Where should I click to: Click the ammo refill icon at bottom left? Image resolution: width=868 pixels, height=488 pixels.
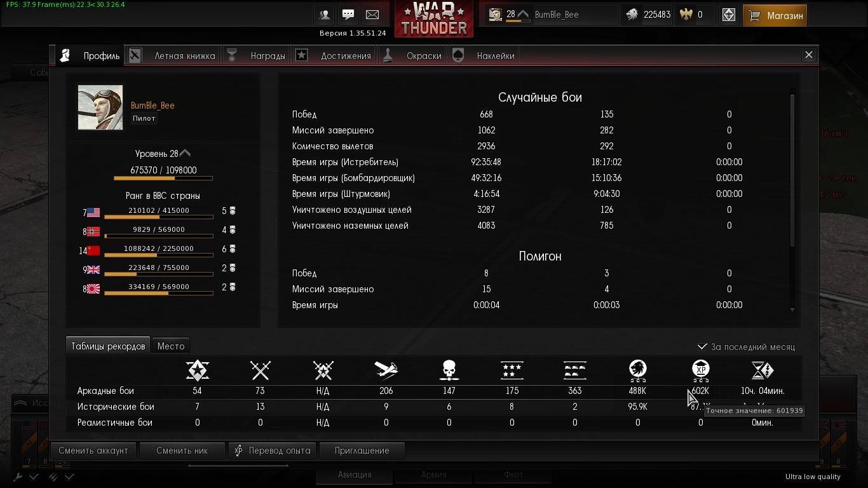[x=53, y=477]
